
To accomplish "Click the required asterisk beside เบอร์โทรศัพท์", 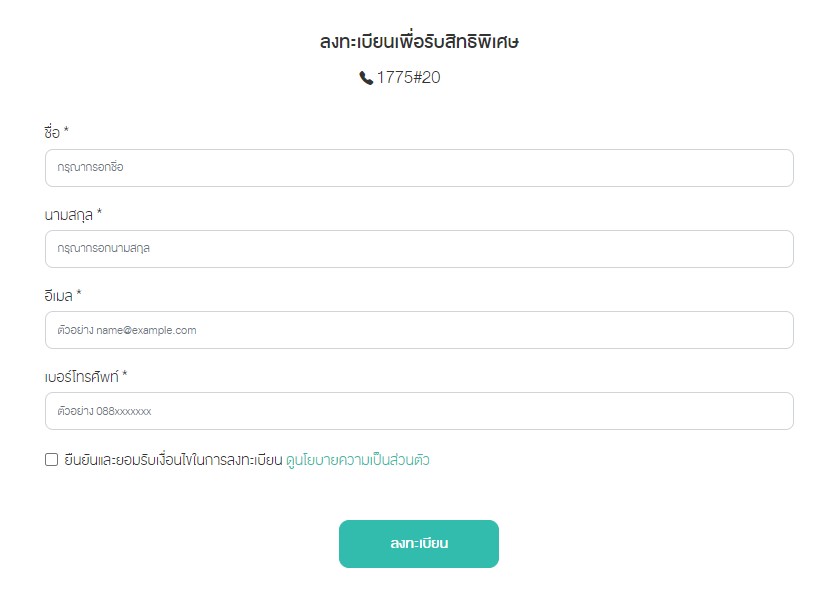I will pos(125,374).
